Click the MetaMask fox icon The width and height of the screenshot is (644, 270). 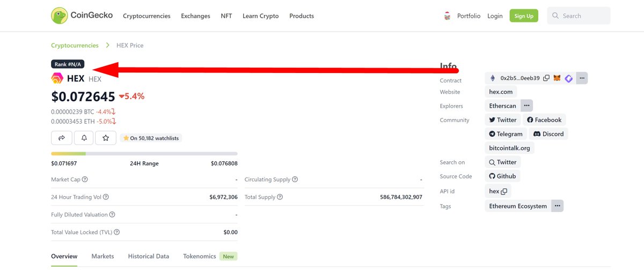[x=557, y=78]
